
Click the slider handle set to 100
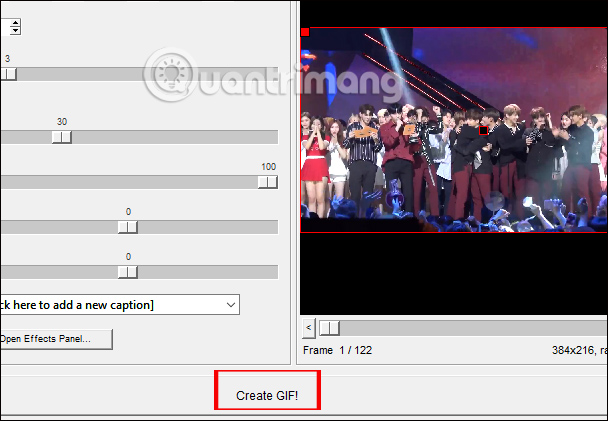coord(268,182)
